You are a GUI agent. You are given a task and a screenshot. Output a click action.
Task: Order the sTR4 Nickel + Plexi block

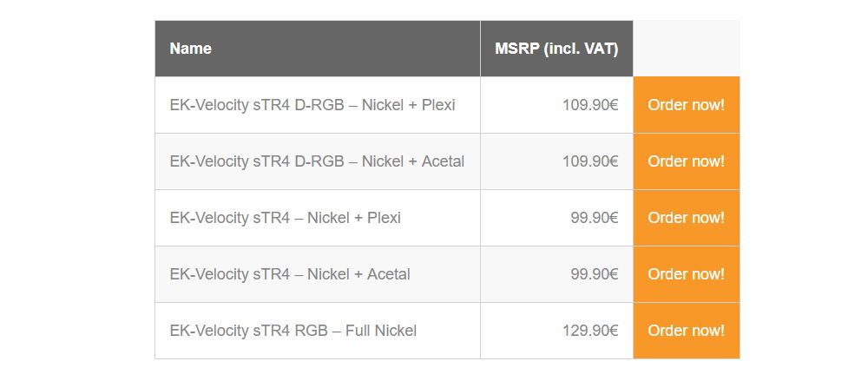(686, 218)
